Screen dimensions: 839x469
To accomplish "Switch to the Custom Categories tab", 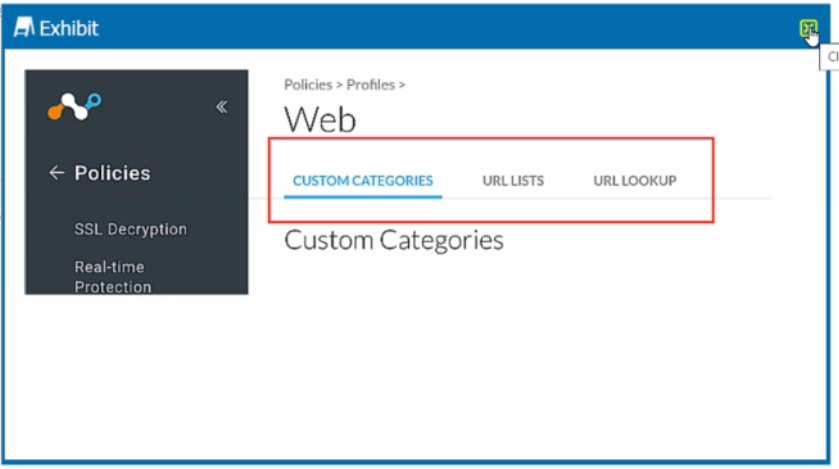I will click(362, 181).
